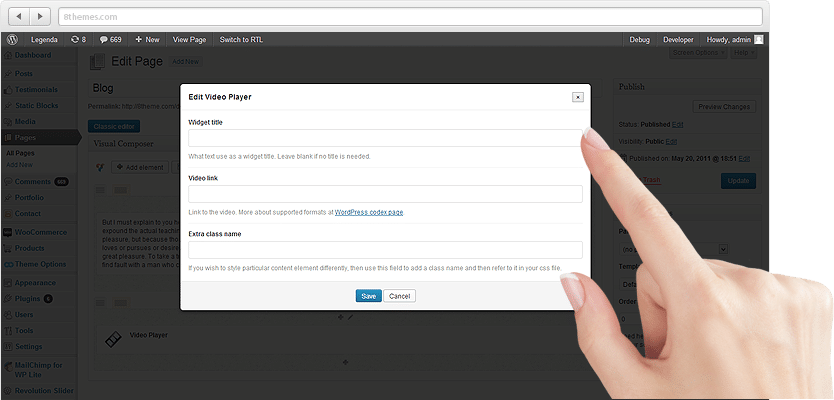Click the pencil edit icon under the row
834x400 pixels.
click(x=350, y=317)
